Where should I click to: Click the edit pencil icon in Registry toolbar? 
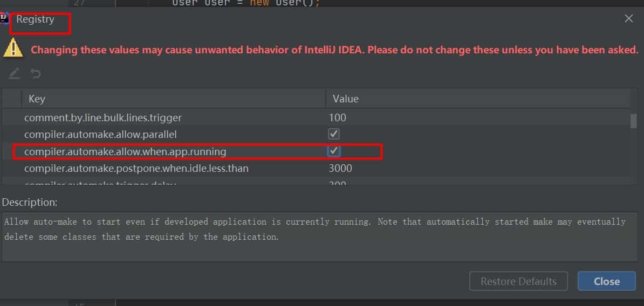click(14, 73)
